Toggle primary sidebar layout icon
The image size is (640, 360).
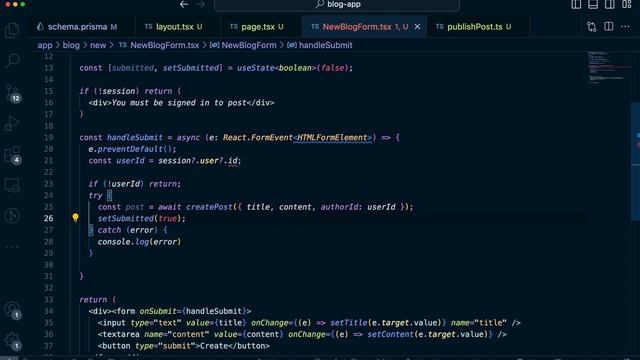coord(576,4)
